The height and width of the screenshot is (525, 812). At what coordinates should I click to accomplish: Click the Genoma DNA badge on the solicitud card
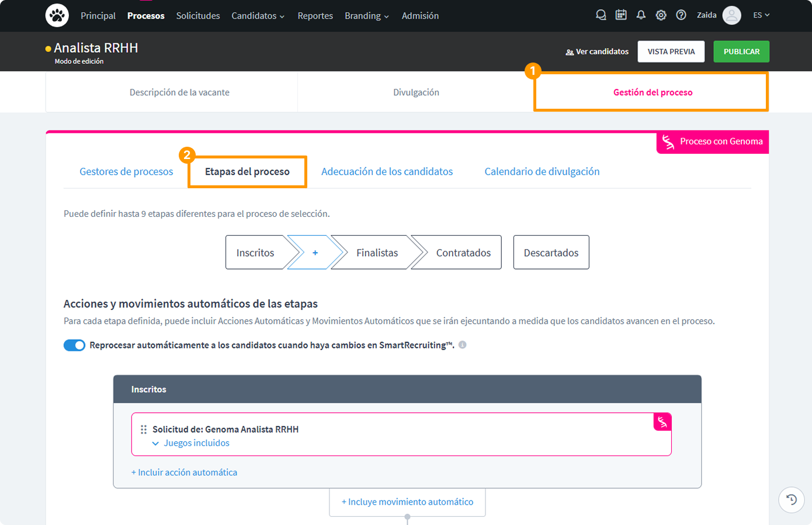point(662,422)
